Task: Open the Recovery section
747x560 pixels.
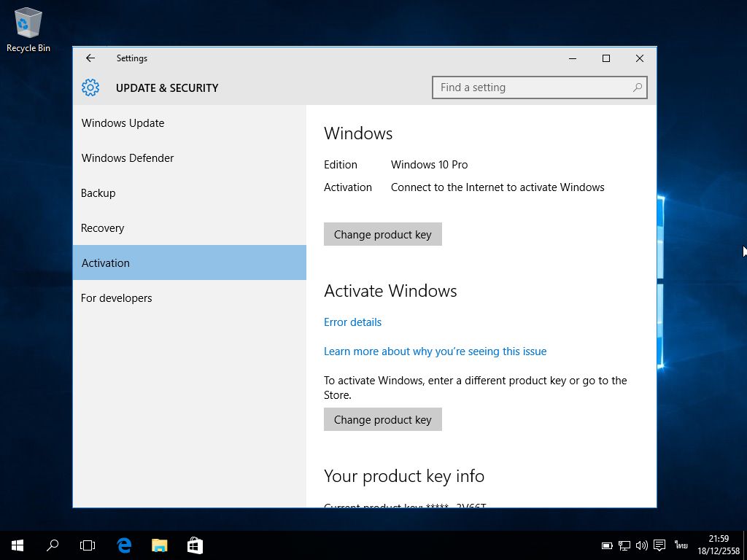Action: point(190,228)
